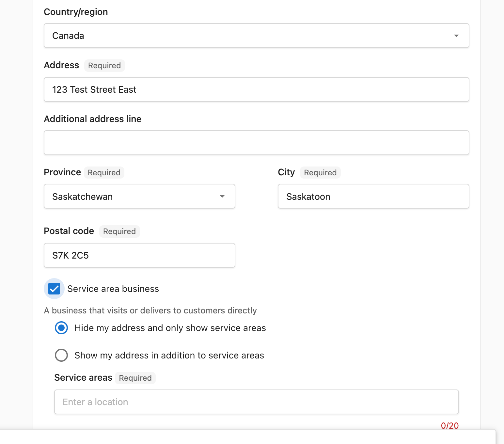504x444 pixels.
Task: Click the service area business description text
Action: click(x=150, y=310)
